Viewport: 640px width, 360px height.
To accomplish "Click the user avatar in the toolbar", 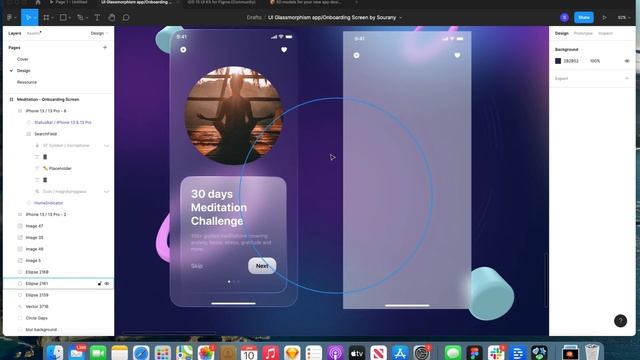I will [x=564, y=17].
